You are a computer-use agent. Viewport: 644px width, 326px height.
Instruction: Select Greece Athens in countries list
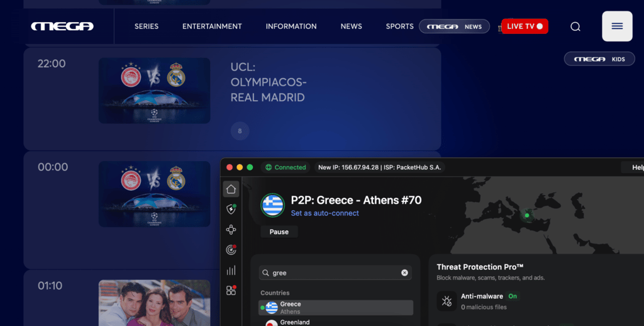point(336,308)
